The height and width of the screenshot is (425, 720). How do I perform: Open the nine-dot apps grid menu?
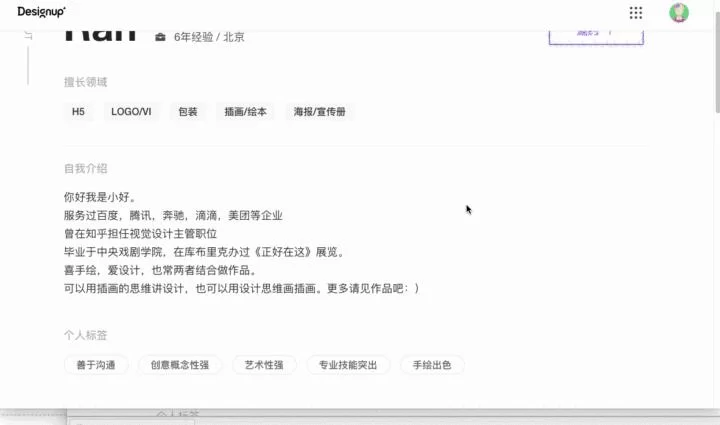[x=636, y=13]
